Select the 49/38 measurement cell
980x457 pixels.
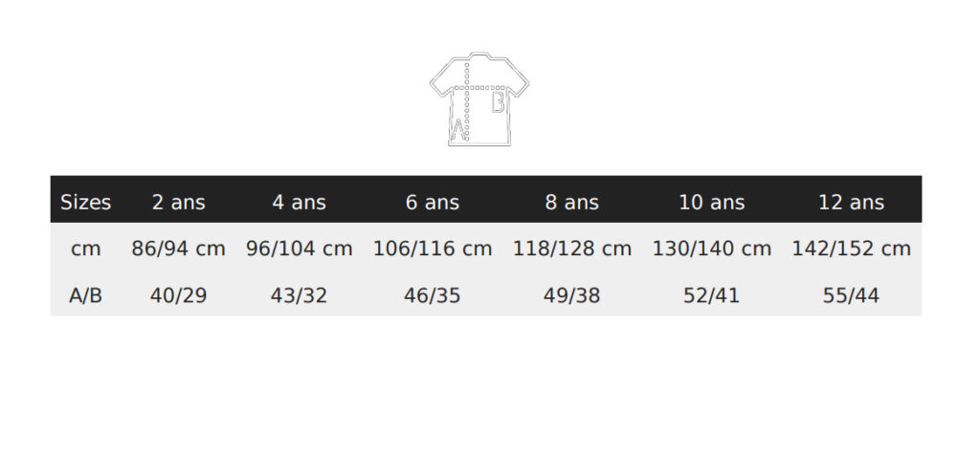571,295
